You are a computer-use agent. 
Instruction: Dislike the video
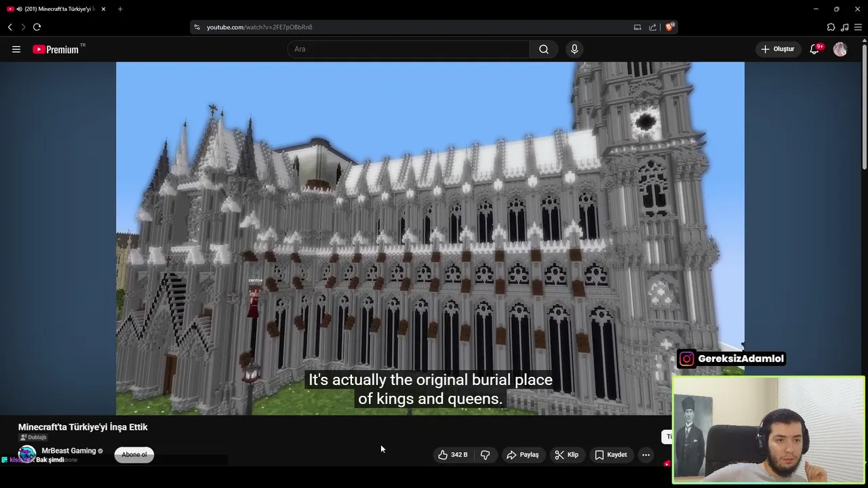[x=485, y=455]
